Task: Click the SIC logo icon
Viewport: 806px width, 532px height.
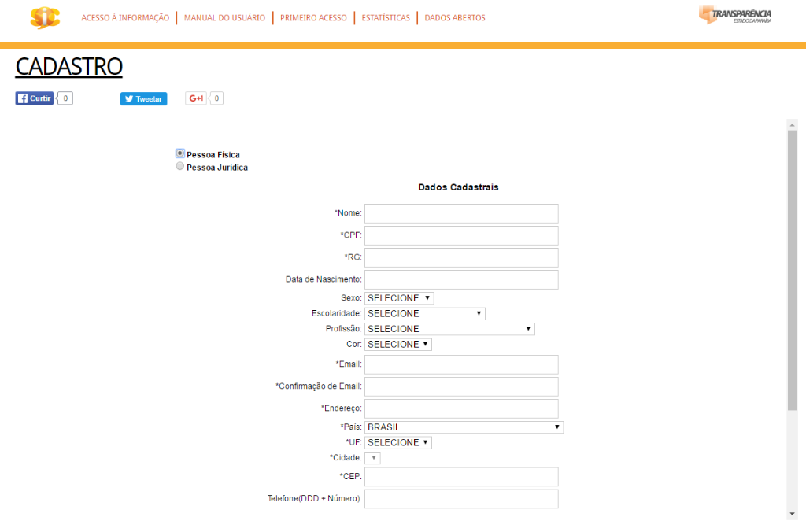Action: 45,18
